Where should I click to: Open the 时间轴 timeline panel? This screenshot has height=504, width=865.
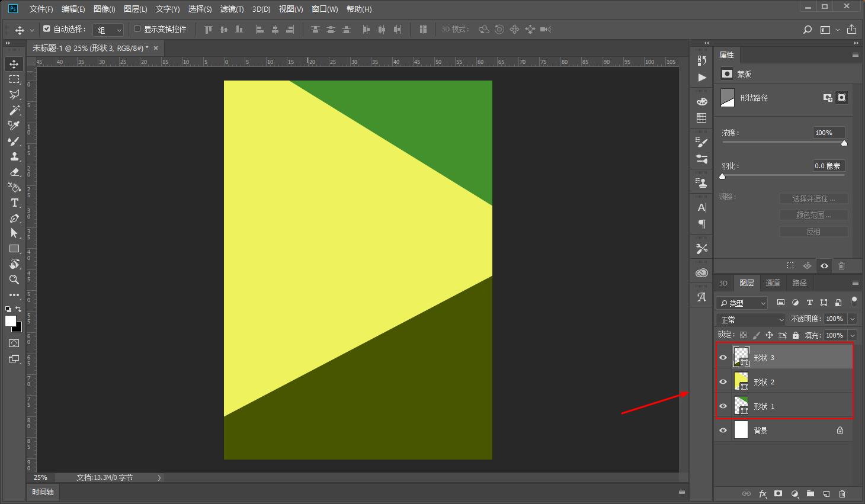(43, 492)
